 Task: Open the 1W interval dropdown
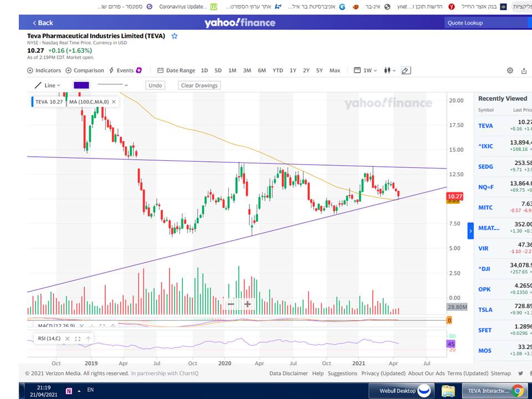(x=366, y=70)
